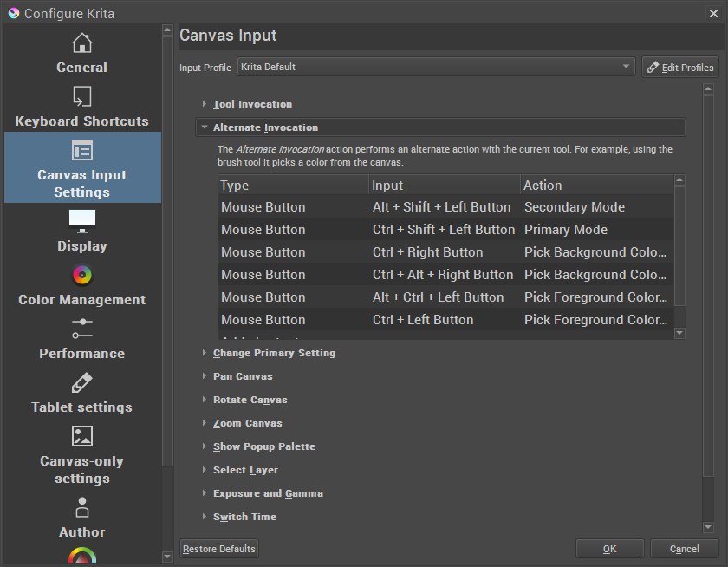
Task: Go to the Canvas-only settings label
Action: point(82,470)
